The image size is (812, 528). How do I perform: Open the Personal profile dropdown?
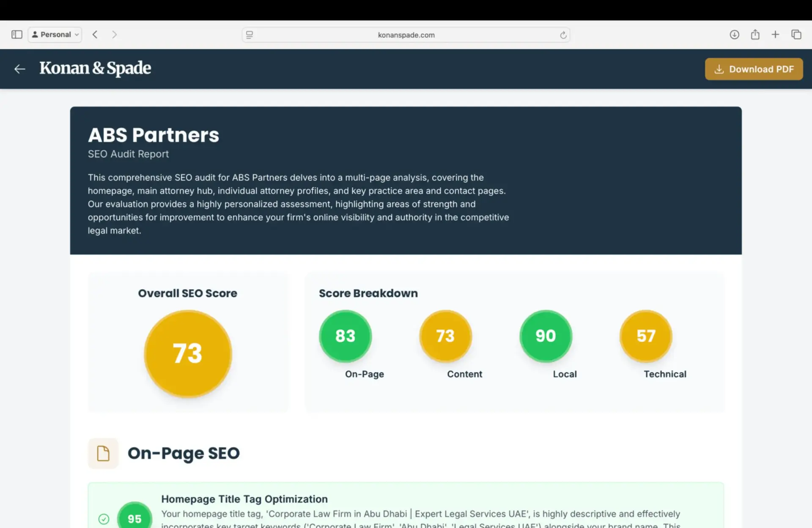pos(55,35)
